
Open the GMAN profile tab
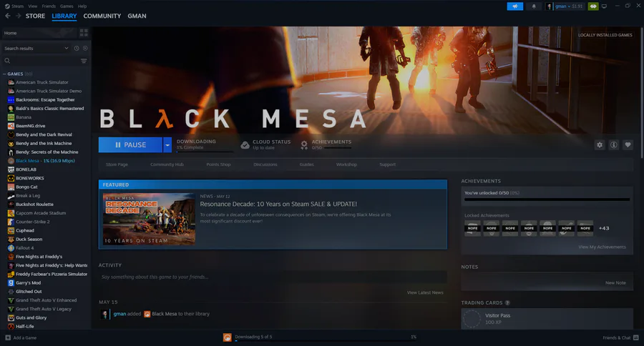pos(137,16)
